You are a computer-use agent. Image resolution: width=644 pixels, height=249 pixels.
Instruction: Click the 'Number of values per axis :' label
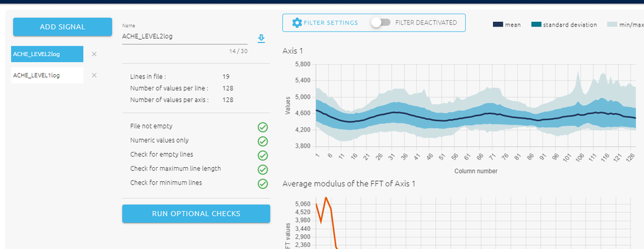(169, 99)
